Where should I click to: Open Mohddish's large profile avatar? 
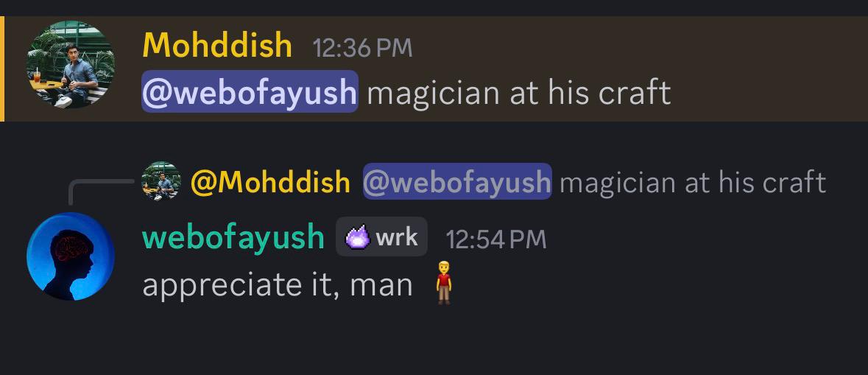pyautogui.click(x=70, y=64)
